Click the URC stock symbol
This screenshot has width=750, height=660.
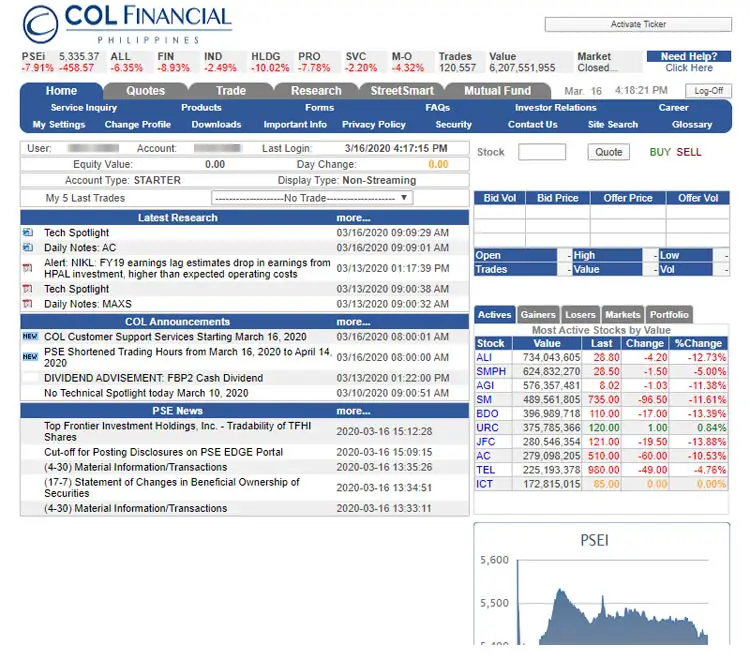tap(487, 428)
